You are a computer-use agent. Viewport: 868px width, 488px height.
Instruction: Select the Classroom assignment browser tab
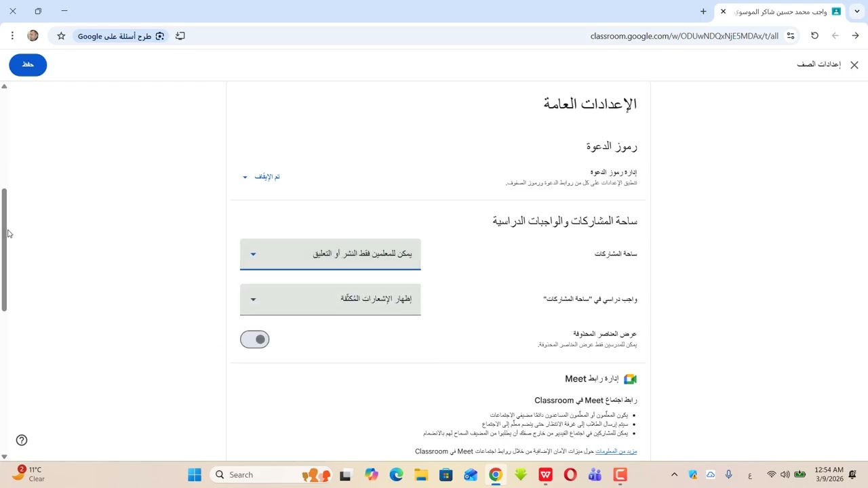780,12
